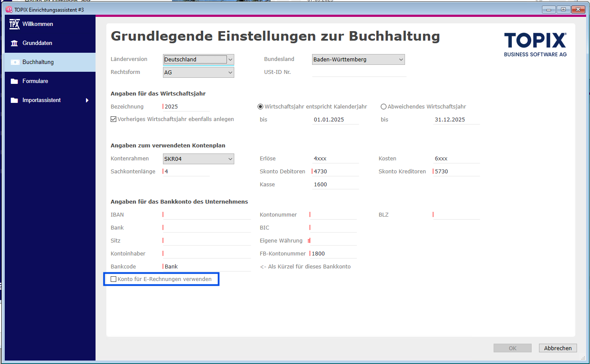Open the Rechtsform dropdown showing AG
The image size is (590, 364).
198,73
